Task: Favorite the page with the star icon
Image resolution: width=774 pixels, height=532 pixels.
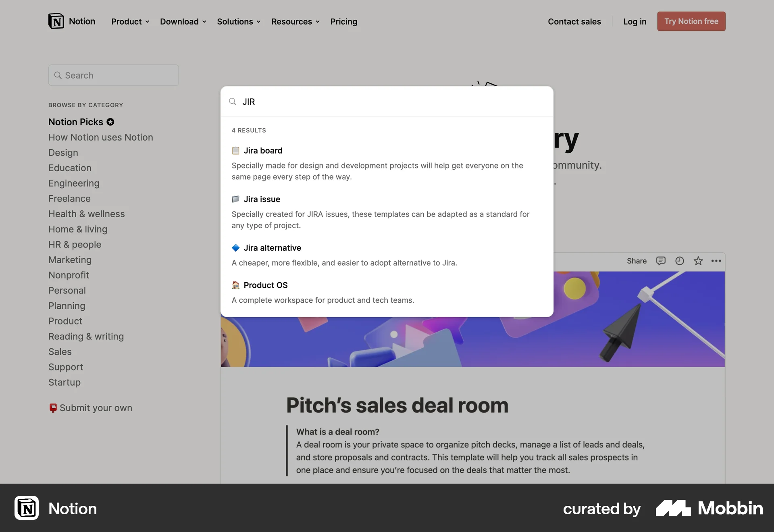Action: coord(698,261)
